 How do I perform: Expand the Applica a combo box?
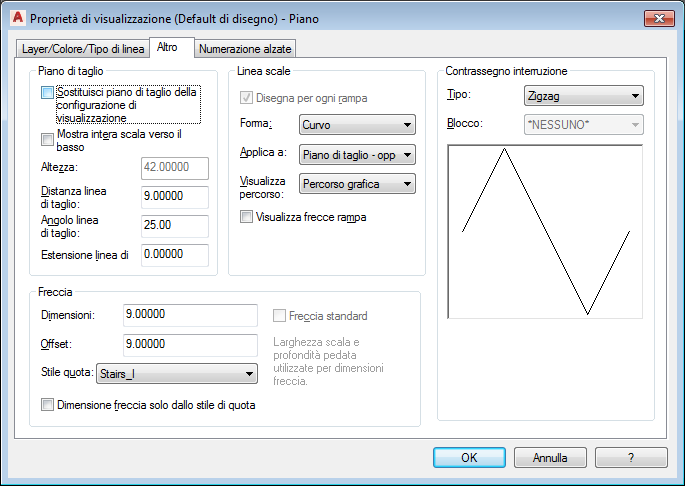point(357,155)
